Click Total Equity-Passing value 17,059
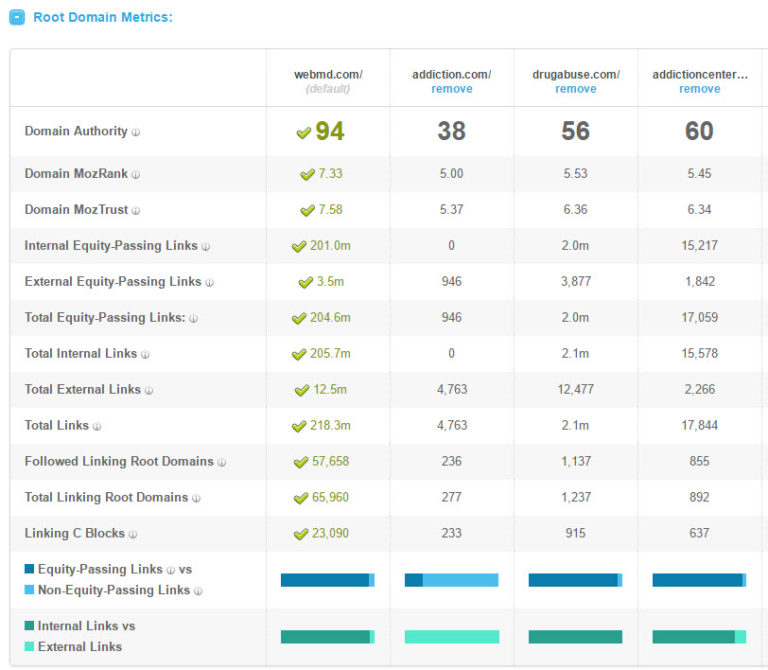The height and width of the screenshot is (670, 768). 699,317
